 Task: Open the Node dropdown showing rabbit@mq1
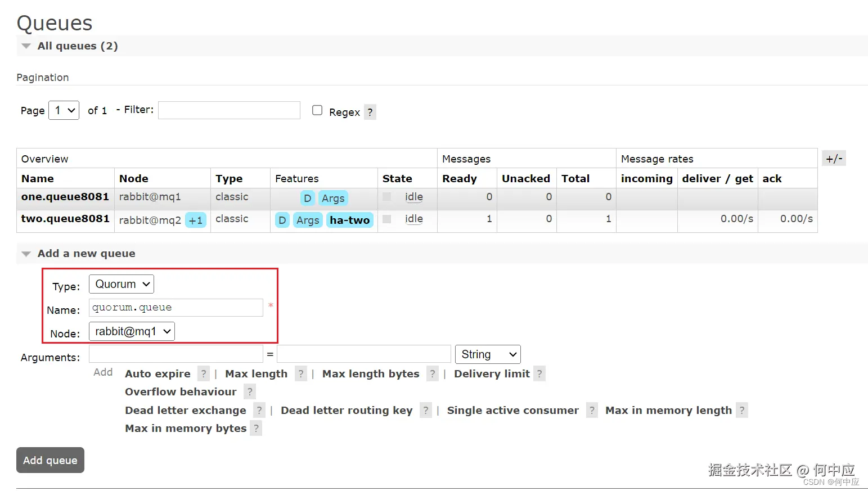coord(132,331)
